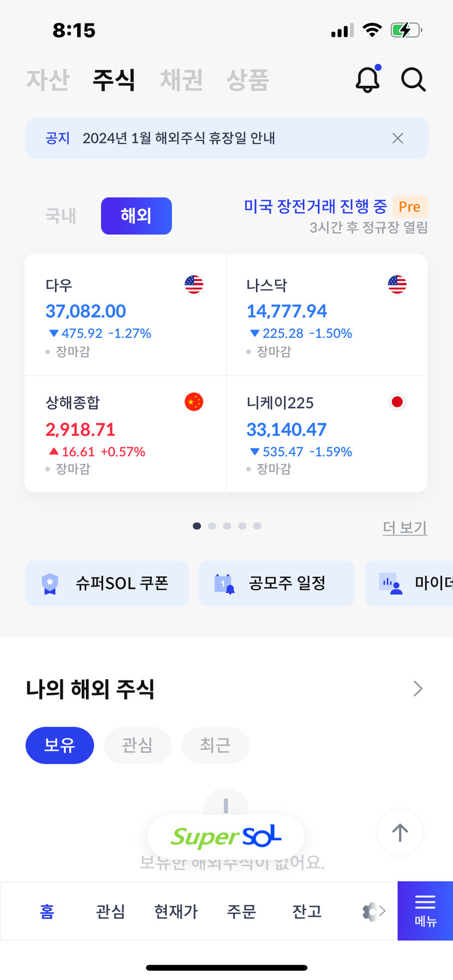
Task: Tap the second carousel page dot
Action: pyautogui.click(x=212, y=526)
